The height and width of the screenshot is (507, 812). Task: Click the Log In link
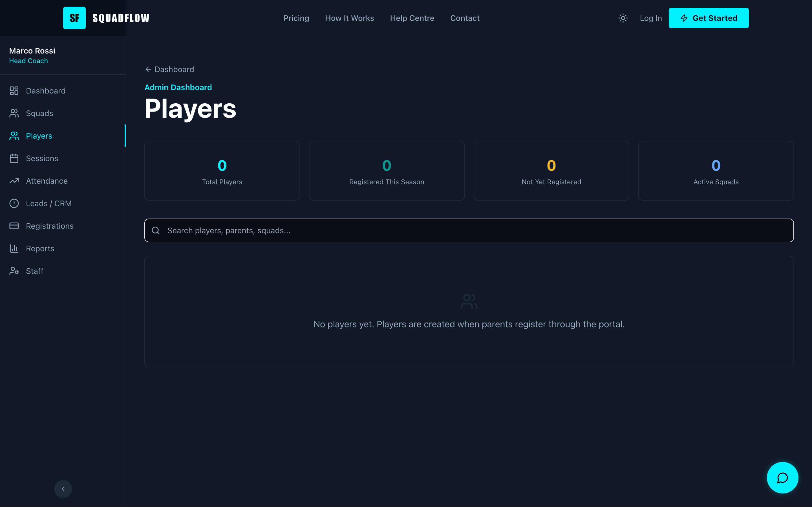(651, 18)
